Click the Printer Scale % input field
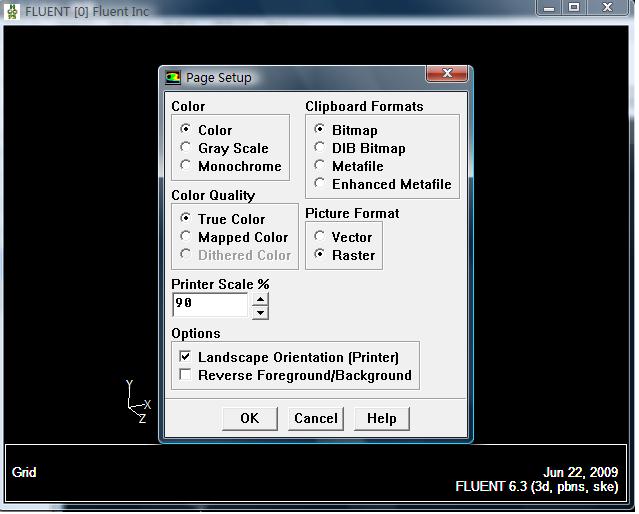The width and height of the screenshot is (639, 514). [210, 303]
